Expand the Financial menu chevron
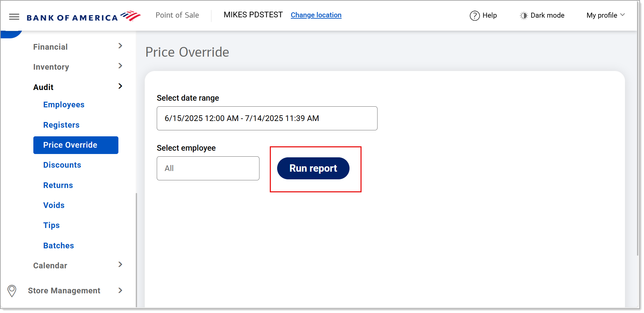Image resolution: width=644 pixels, height=313 pixels. point(120,46)
